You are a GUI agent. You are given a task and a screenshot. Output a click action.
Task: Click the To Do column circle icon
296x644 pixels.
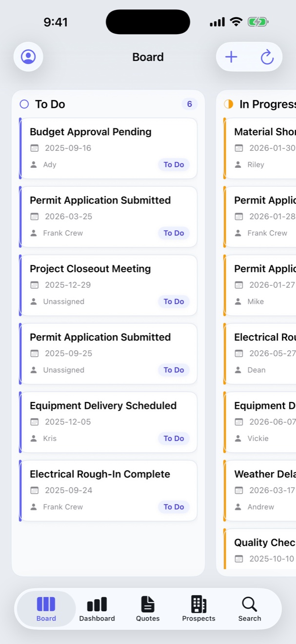24,104
